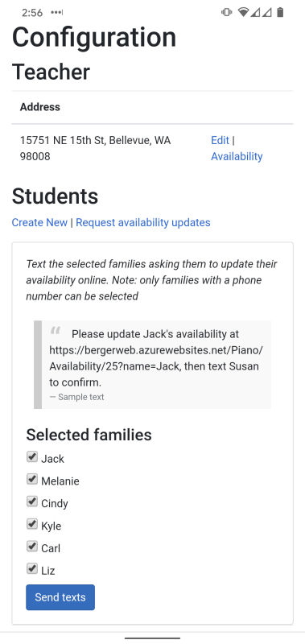Tap the notification dots icon near clock

click(x=56, y=13)
